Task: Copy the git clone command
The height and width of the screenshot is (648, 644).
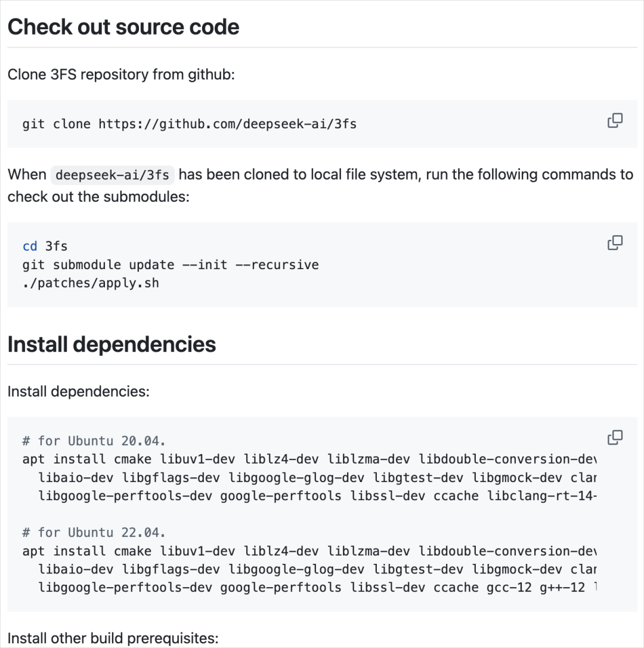Action: 615,121
